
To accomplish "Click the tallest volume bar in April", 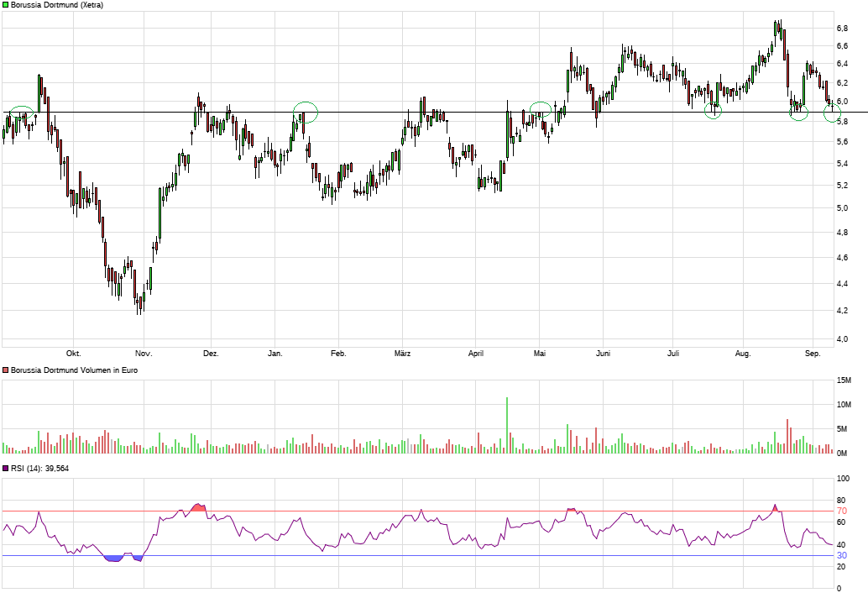I will click(507, 425).
